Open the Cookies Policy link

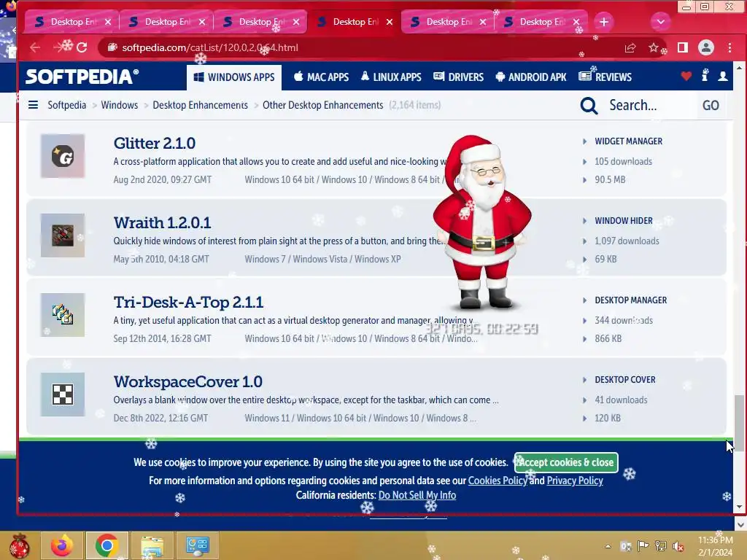point(498,481)
